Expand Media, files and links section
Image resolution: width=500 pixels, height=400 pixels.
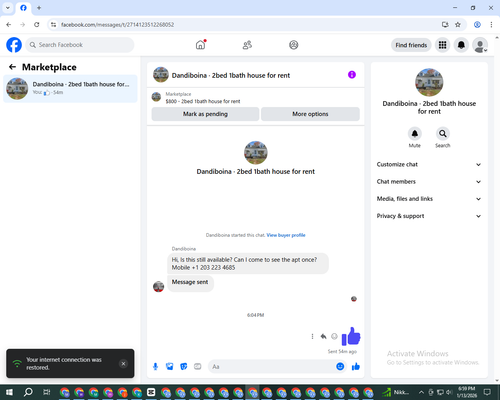coord(429,199)
